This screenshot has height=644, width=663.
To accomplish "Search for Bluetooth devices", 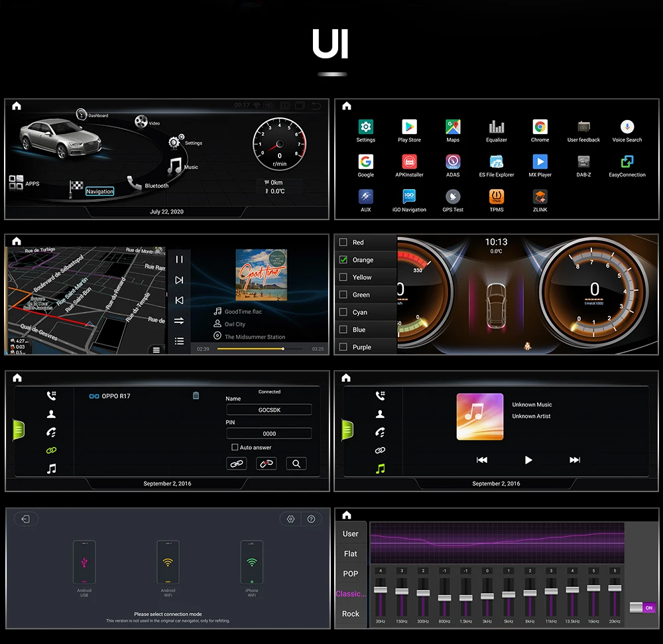I will (x=296, y=464).
